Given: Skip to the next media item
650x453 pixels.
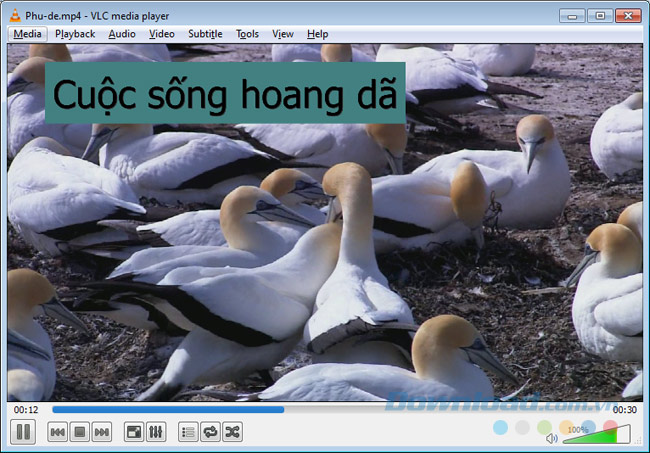Looking at the screenshot, I should coord(102,432).
